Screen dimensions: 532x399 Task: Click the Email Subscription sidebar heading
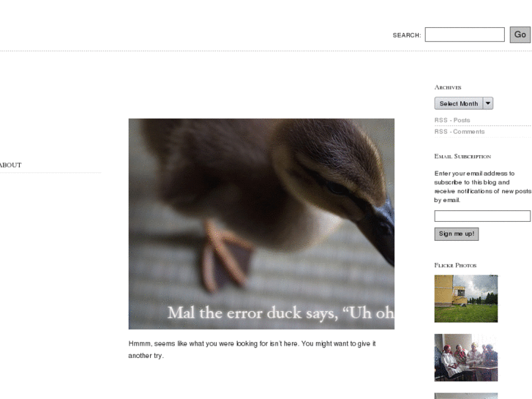coord(462,156)
